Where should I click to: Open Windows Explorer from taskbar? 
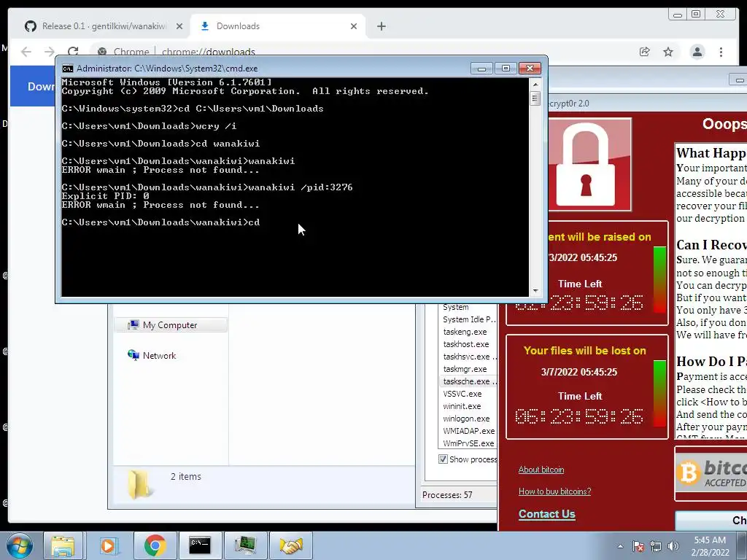point(63,545)
